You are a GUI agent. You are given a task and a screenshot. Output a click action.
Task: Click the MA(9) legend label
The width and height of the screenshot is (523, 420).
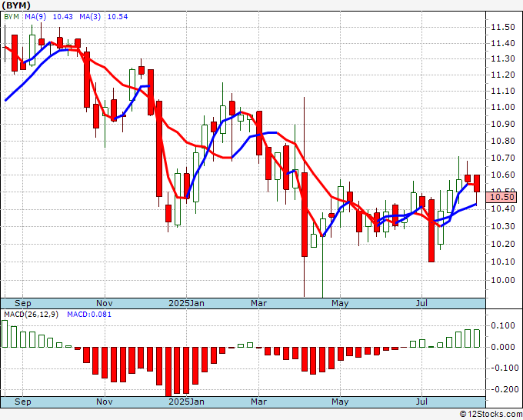tap(35, 17)
